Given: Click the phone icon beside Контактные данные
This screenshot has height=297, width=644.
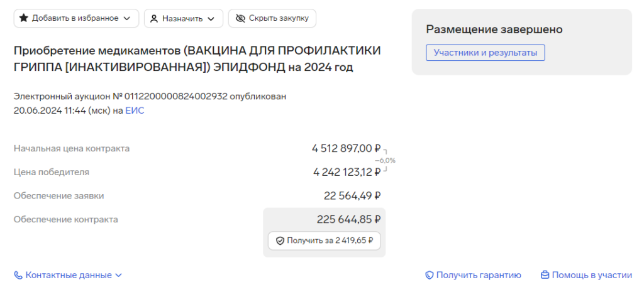Looking at the screenshot, I should 18,275.
